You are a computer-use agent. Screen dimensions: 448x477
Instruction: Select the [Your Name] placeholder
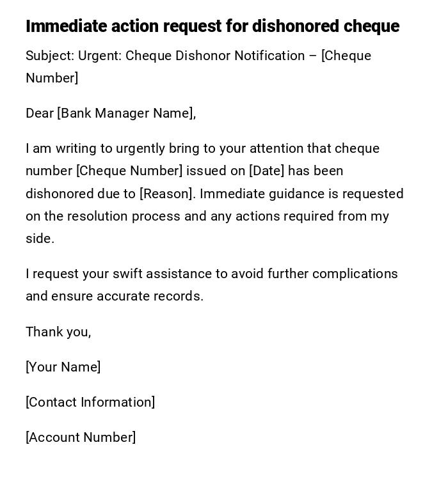[x=63, y=367]
